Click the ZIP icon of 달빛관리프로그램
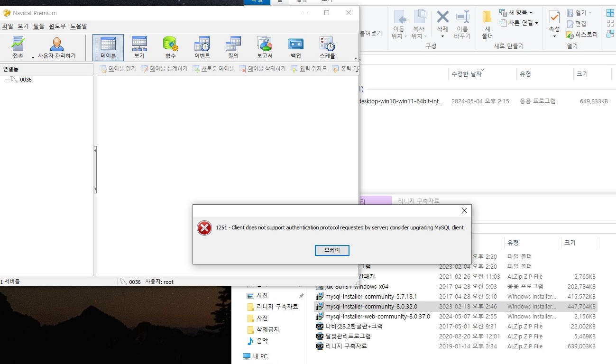 point(320,336)
